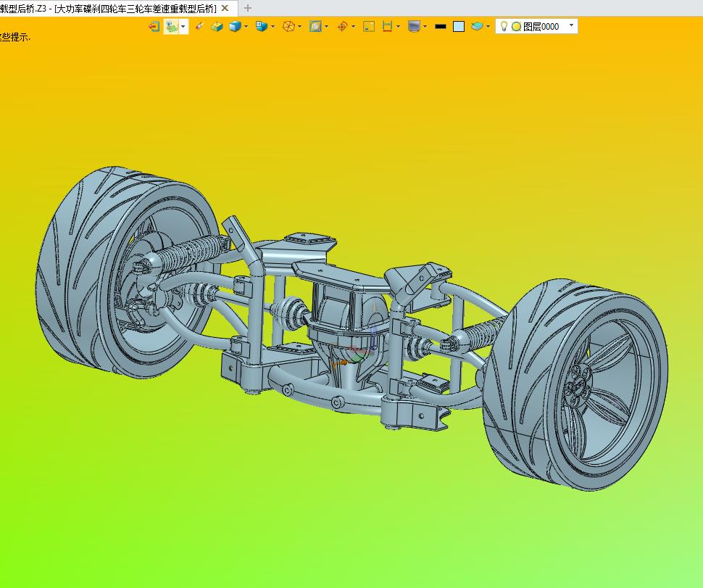Select the green grid filter tool
703x588 pixels.
point(172,26)
